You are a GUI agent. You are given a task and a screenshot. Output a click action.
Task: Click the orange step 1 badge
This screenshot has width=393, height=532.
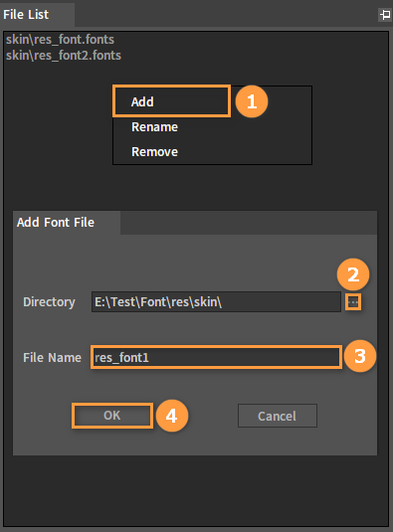(x=252, y=101)
